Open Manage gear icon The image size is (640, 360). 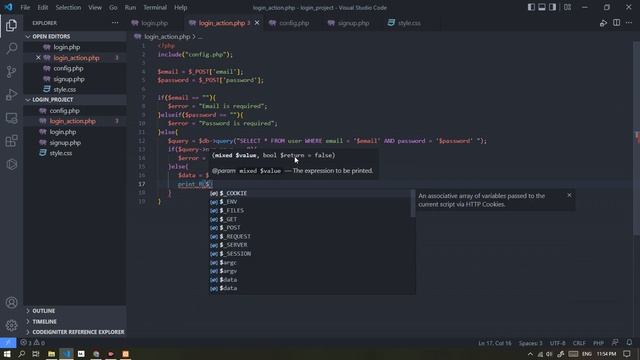tap(11, 325)
